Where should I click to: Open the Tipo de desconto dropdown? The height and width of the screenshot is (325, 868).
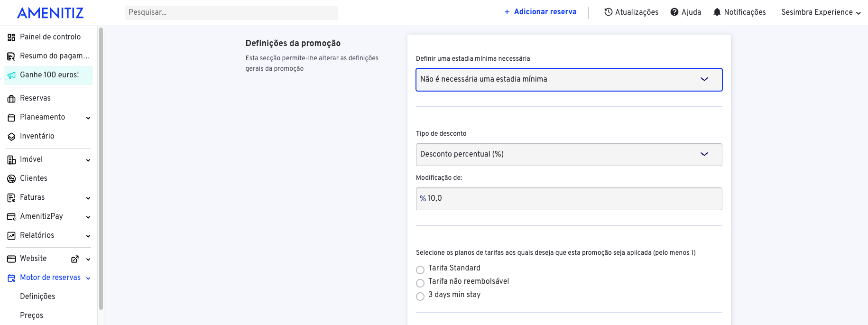tap(569, 155)
